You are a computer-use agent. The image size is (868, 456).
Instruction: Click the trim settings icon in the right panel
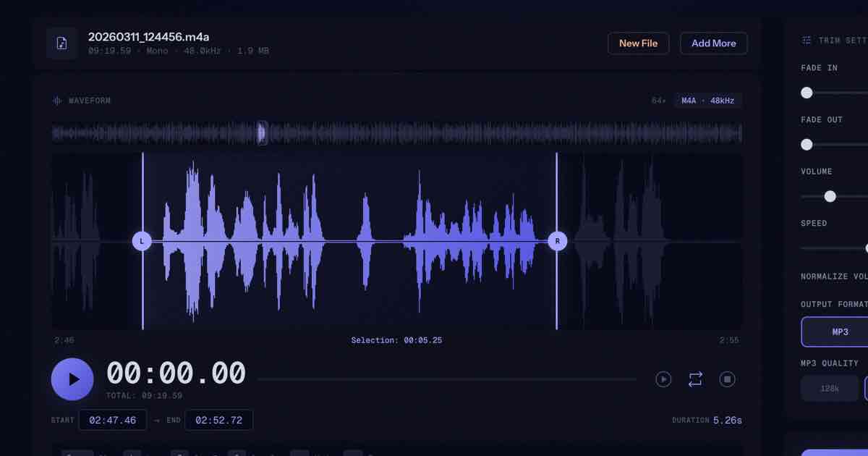pyautogui.click(x=806, y=40)
